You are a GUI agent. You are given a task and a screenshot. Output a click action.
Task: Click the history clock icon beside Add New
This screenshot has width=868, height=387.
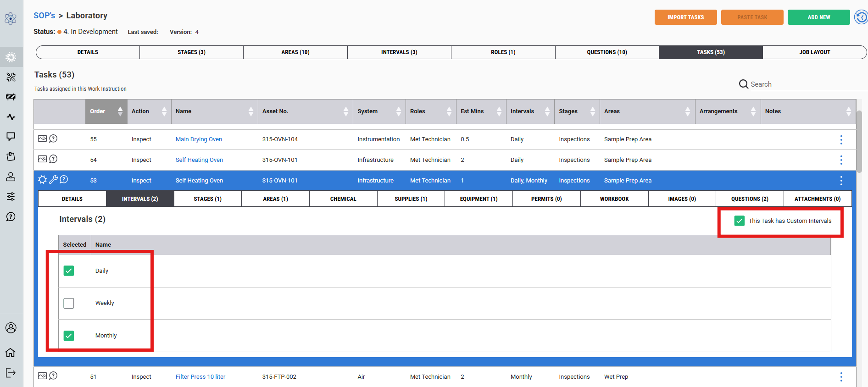click(861, 17)
